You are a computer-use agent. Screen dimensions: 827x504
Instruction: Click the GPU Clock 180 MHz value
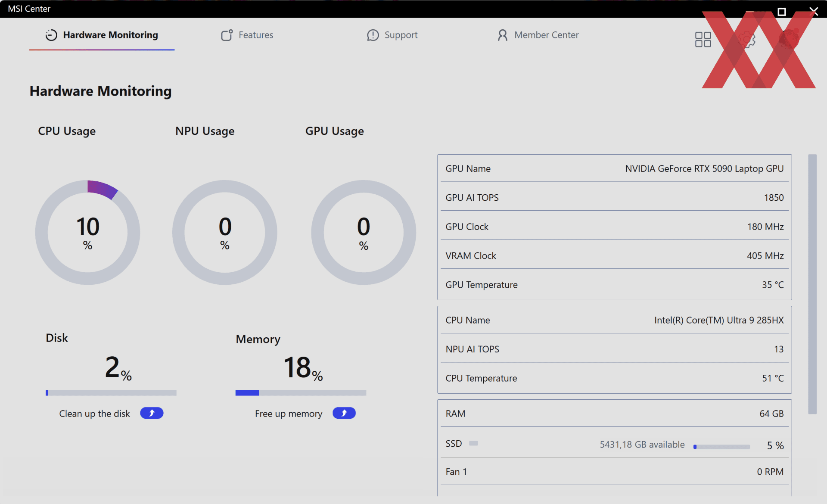click(765, 227)
